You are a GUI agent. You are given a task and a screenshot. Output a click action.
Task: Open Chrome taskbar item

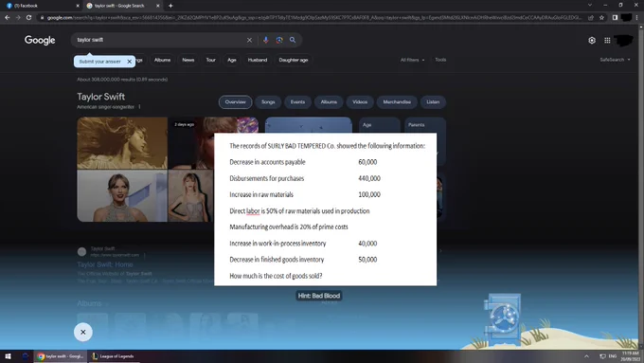tap(61, 356)
